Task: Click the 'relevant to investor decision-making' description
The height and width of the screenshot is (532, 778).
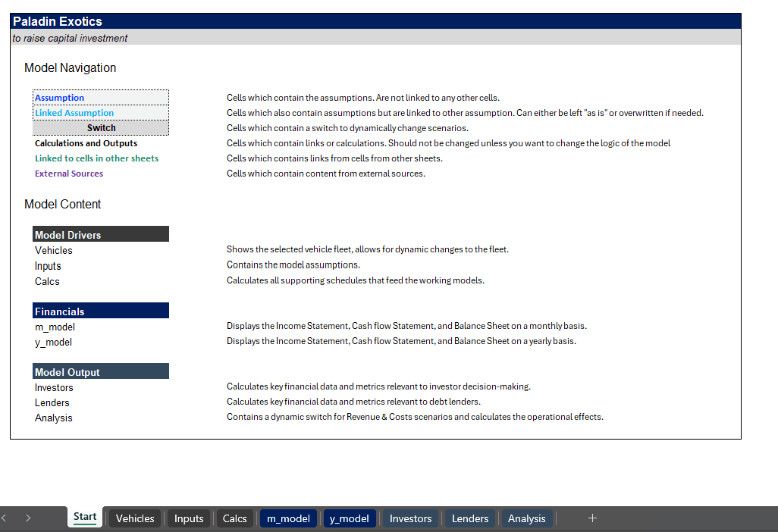Action: coord(378,386)
